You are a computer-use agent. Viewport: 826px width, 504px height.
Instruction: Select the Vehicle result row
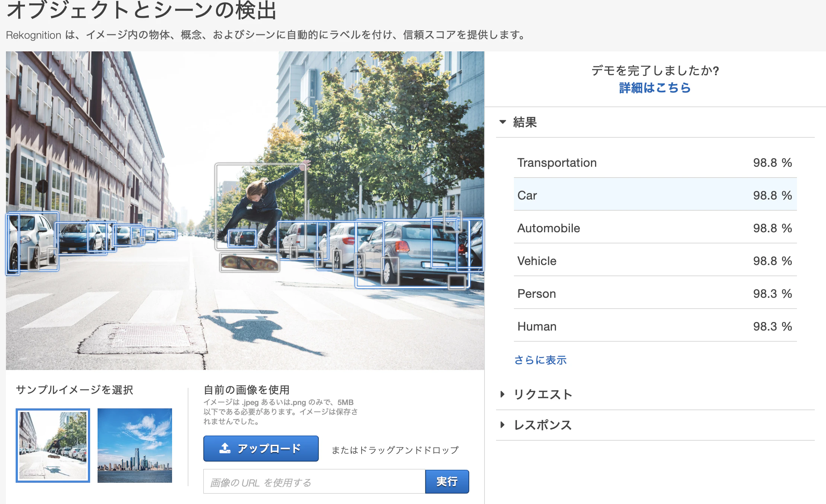(x=655, y=261)
